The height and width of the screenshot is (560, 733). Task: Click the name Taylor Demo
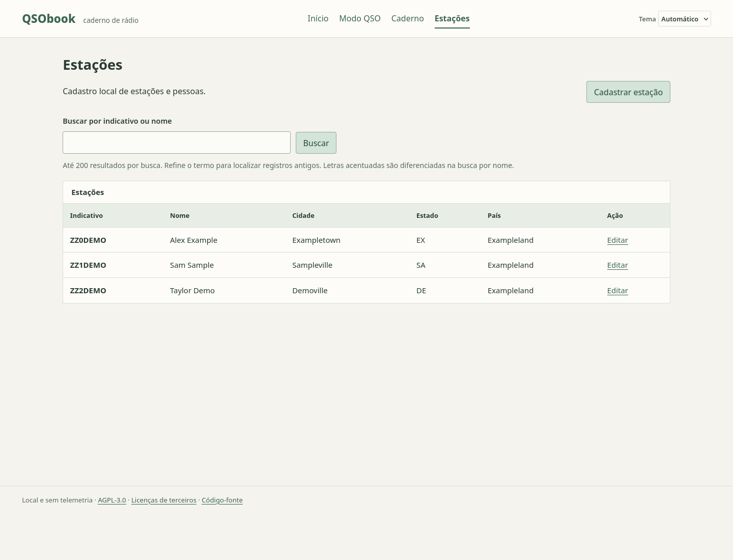(192, 291)
